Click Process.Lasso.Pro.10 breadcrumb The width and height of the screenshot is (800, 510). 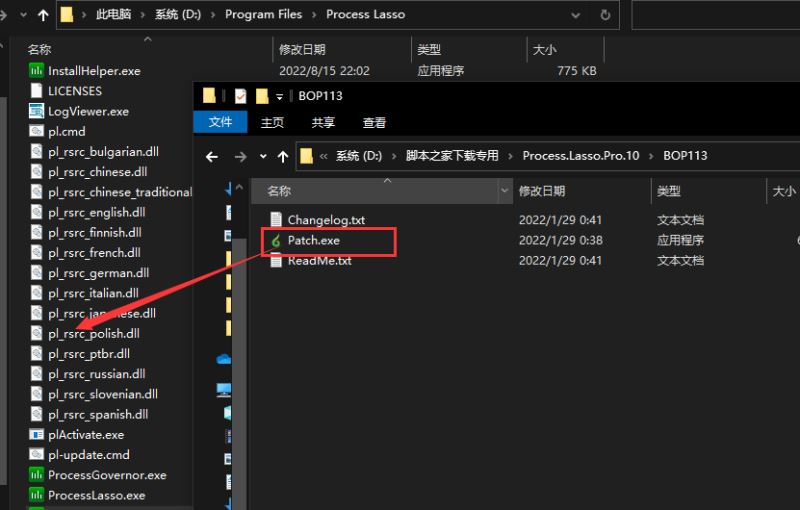[x=581, y=156]
